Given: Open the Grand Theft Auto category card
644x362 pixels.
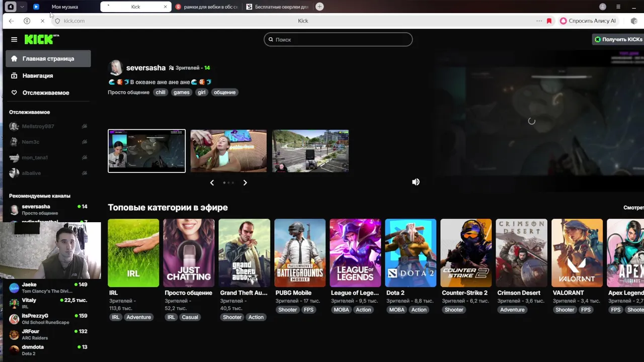Looking at the screenshot, I should (244, 253).
